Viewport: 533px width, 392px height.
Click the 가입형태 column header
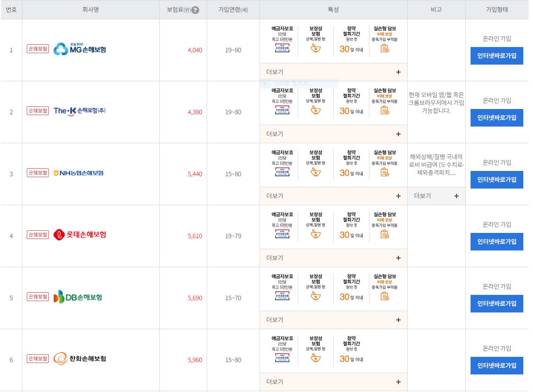click(497, 10)
